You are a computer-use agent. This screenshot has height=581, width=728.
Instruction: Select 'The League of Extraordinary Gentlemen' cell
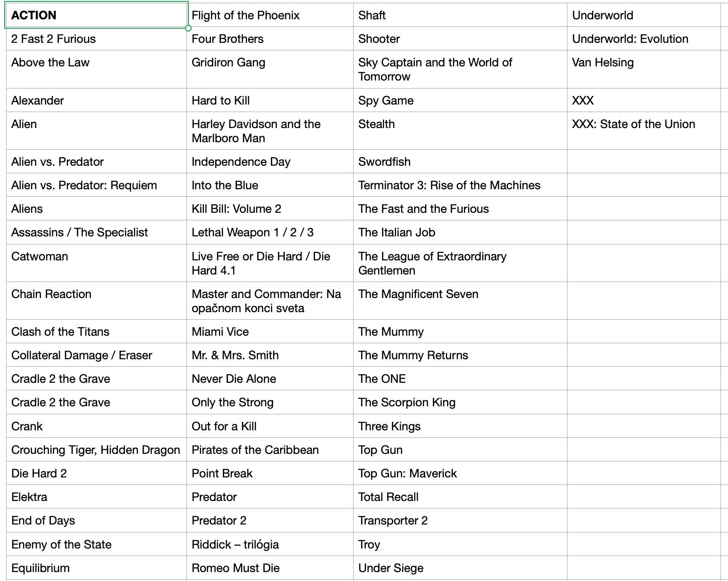[x=460, y=263]
